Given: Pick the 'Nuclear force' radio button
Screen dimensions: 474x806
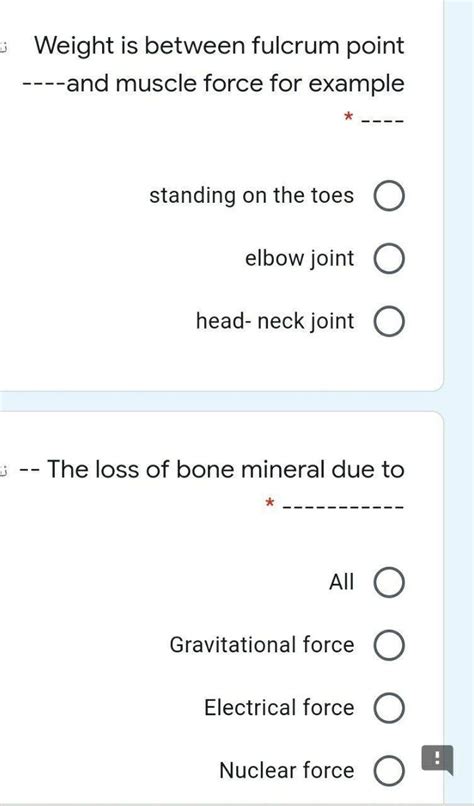Looking at the screenshot, I should [x=389, y=770].
